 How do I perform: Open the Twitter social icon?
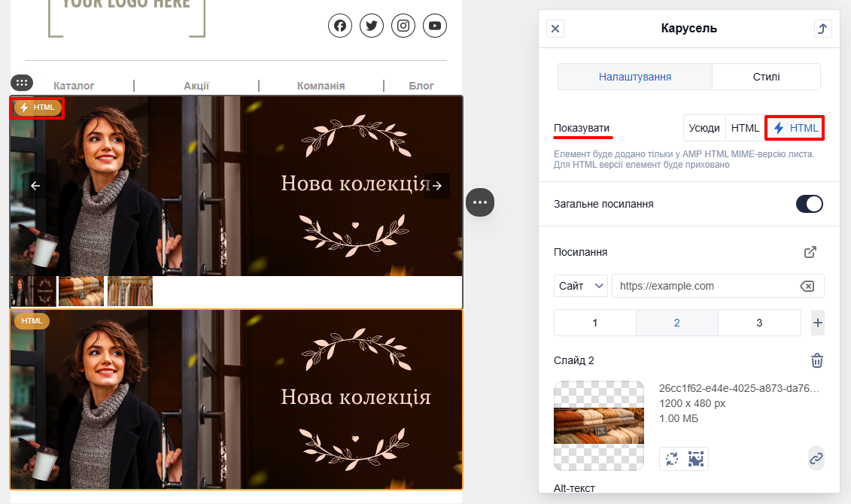point(371,26)
